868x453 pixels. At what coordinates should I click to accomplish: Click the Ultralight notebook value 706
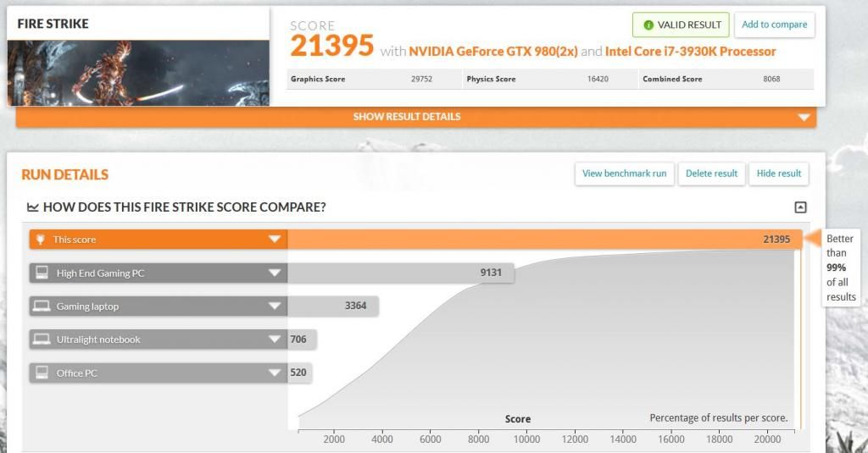(x=298, y=339)
